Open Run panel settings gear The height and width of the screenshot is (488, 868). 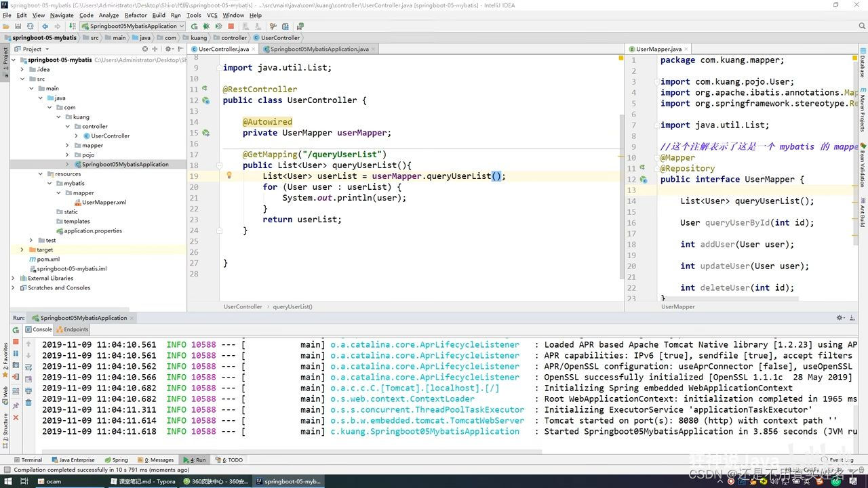click(x=841, y=317)
